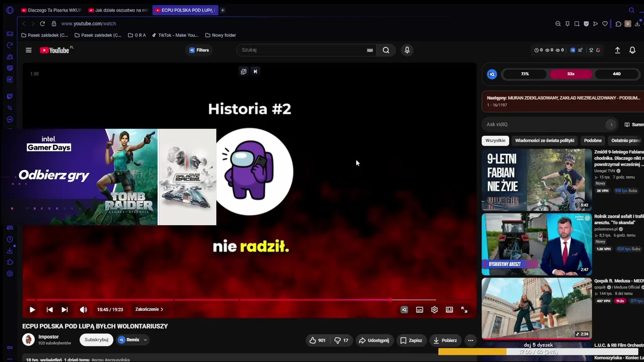Toggle theater mode on the player

449,310
